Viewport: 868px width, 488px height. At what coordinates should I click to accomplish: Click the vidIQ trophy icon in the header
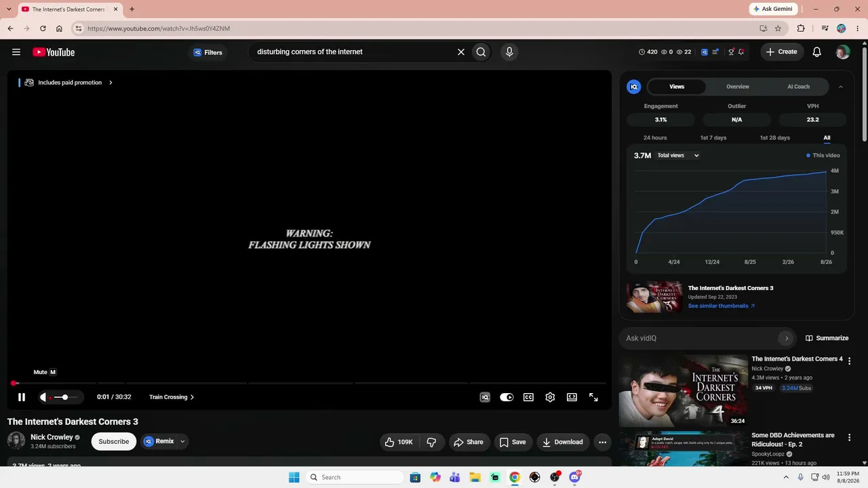731,52
